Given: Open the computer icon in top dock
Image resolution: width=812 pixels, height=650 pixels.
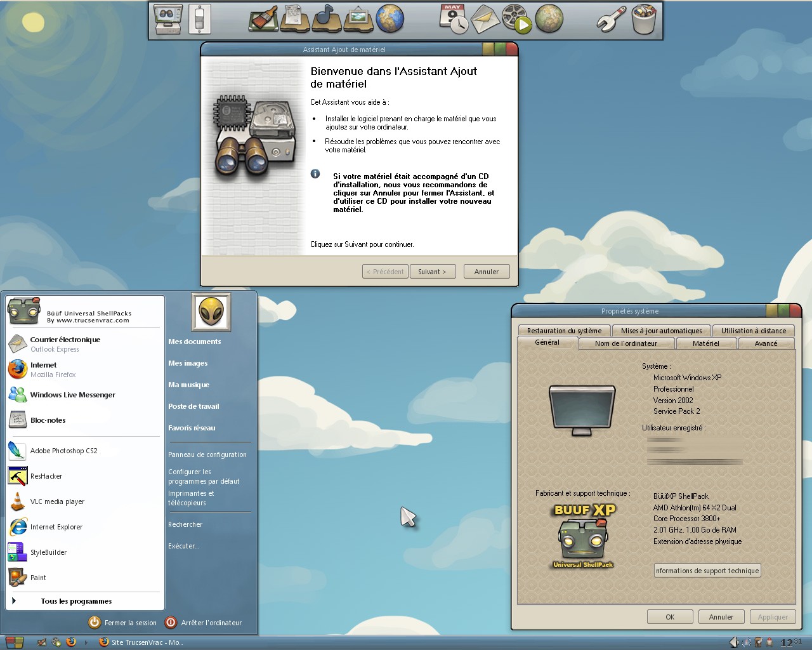Looking at the screenshot, I should click(168, 20).
